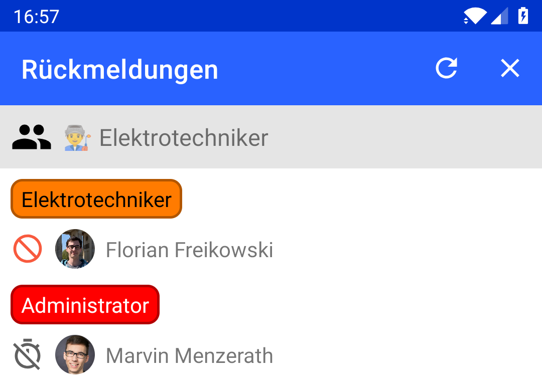
Task: Tap the Wi-Fi status icon
Action: 474,16
